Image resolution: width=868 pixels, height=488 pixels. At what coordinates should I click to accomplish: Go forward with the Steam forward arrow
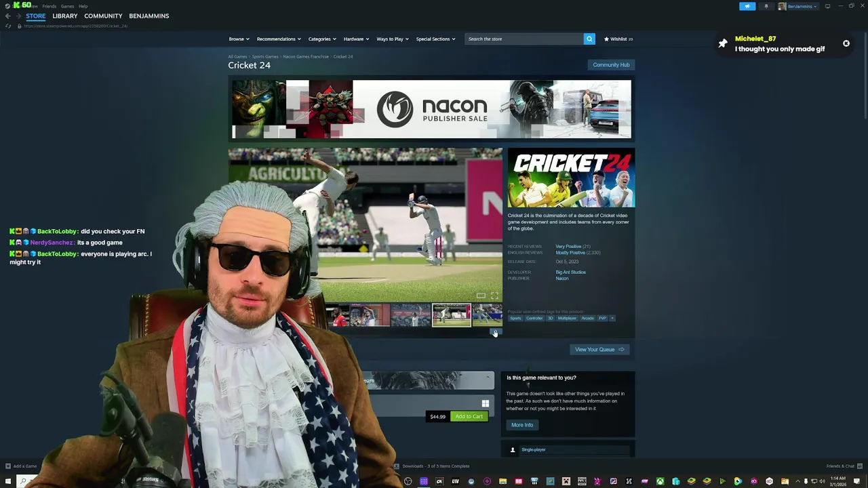18,16
